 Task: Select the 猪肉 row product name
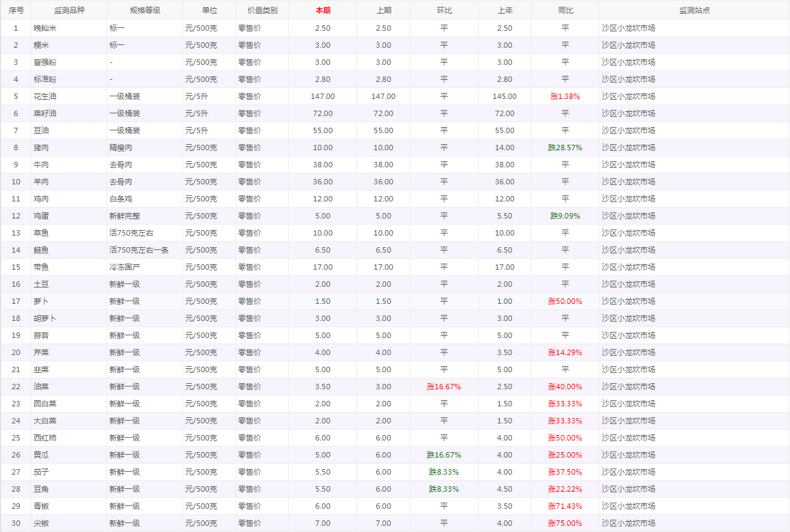coord(41,148)
